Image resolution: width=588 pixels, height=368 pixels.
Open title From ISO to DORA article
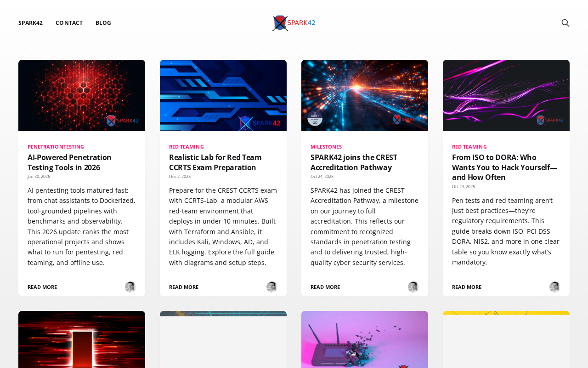(504, 167)
